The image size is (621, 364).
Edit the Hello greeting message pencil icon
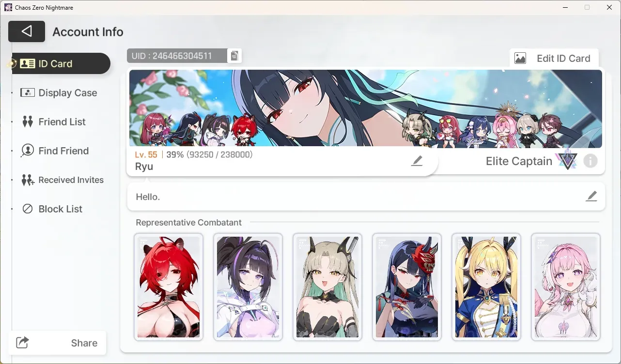(x=591, y=196)
